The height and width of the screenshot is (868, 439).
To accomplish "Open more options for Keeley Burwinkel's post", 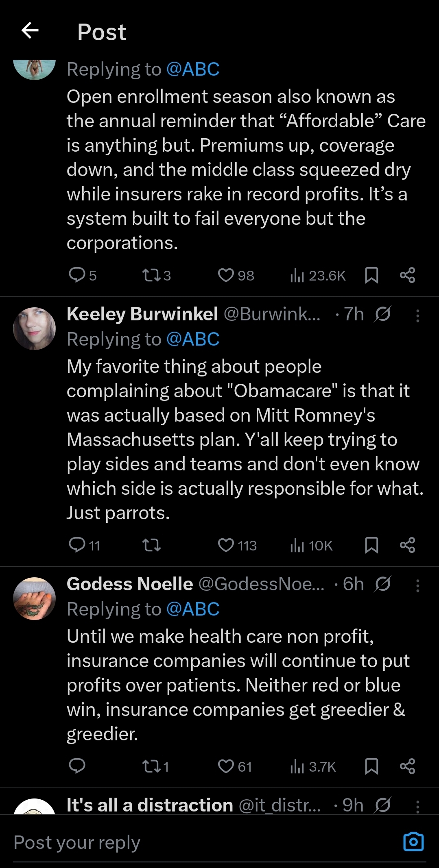I will click(x=417, y=315).
